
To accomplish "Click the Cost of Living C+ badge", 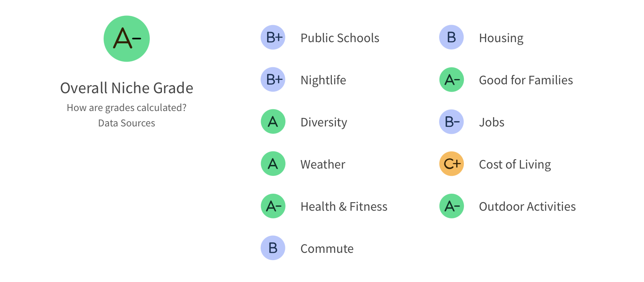I will coord(451,164).
